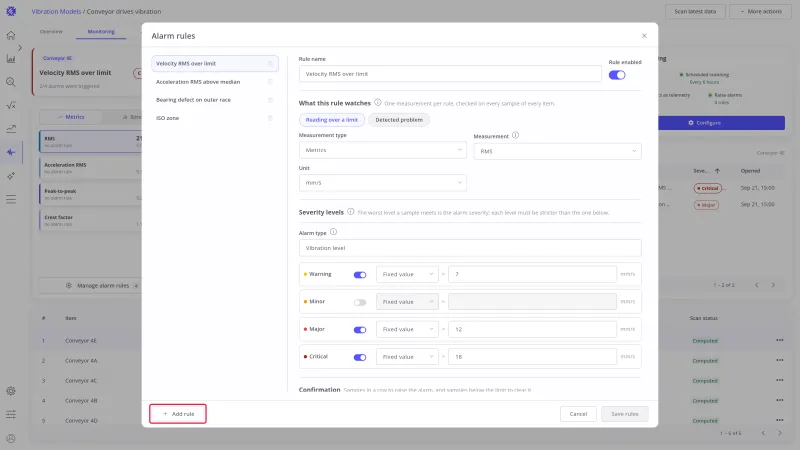Open the Vibration Models breadcrumb link
800x450 pixels.
tap(56, 11)
